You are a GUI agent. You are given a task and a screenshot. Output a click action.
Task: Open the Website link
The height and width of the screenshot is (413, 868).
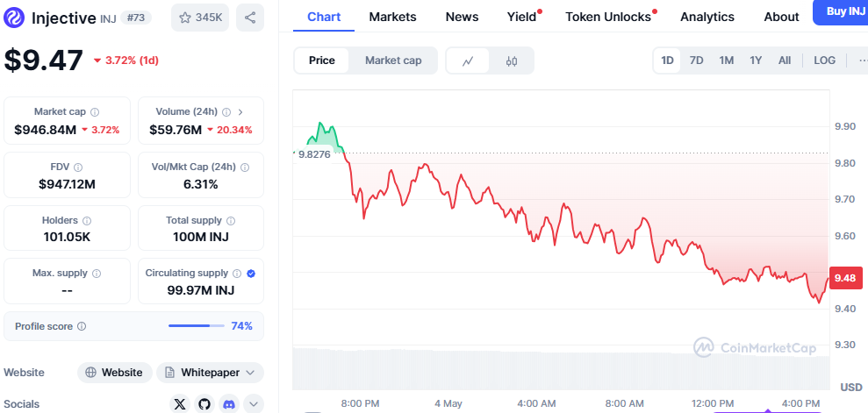point(114,373)
